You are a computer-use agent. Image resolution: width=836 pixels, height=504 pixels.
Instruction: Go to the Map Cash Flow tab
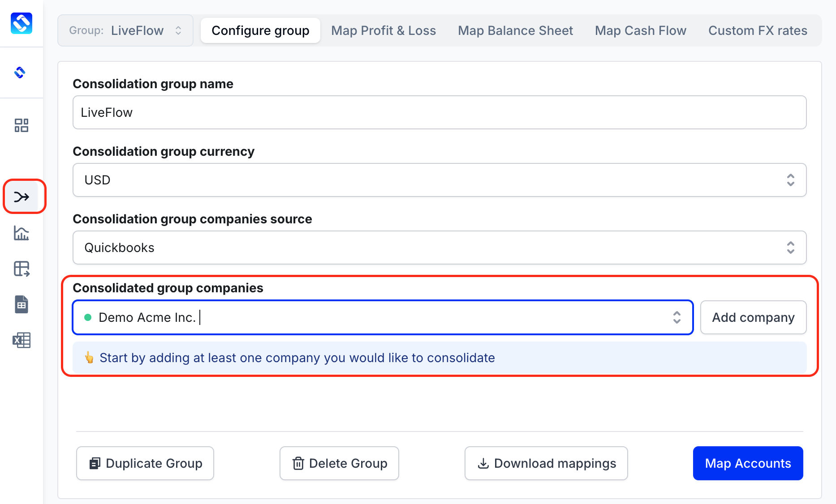pos(641,30)
